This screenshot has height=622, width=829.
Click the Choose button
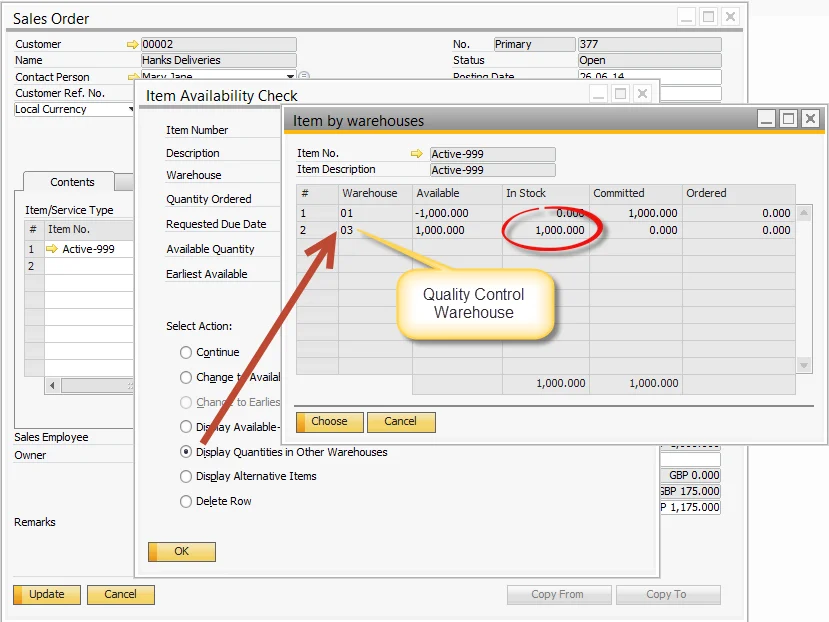[x=329, y=422]
